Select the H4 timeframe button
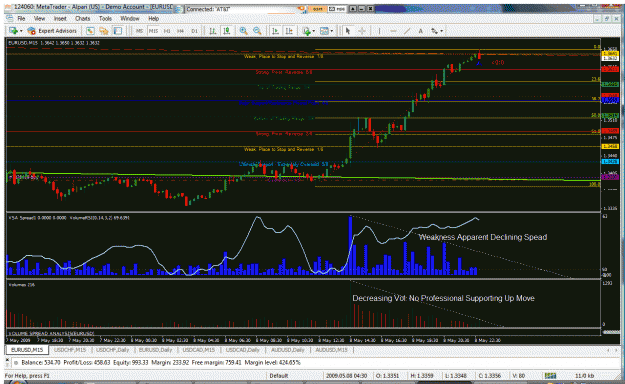 click(x=181, y=31)
